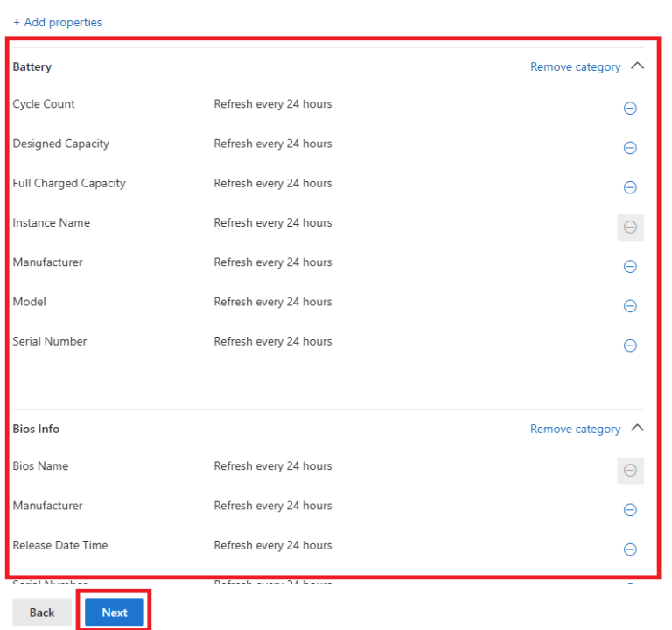The width and height of the screenshot is (672, 630).
Task: Remove the Cycle Count property
Action: (630, 108)
